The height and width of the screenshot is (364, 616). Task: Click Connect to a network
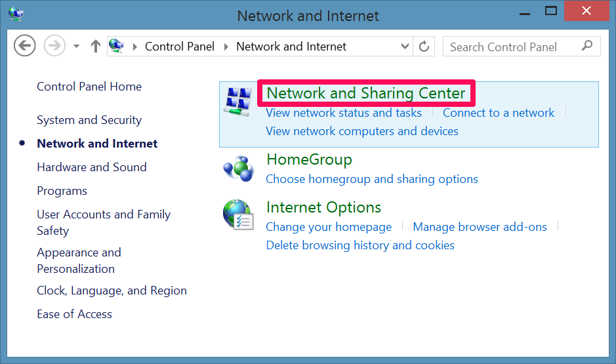pos(499,113)
